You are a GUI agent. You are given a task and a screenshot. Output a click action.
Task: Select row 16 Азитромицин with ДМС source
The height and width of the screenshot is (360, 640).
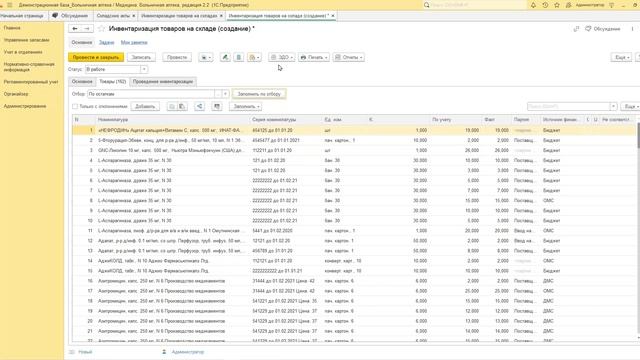pyautogui.click(x=354, y=281)
